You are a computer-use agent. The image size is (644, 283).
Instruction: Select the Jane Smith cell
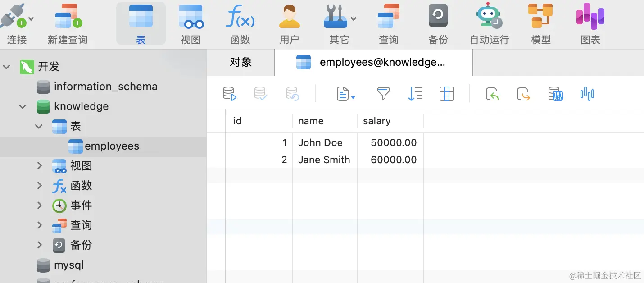[x=325, y=160]
